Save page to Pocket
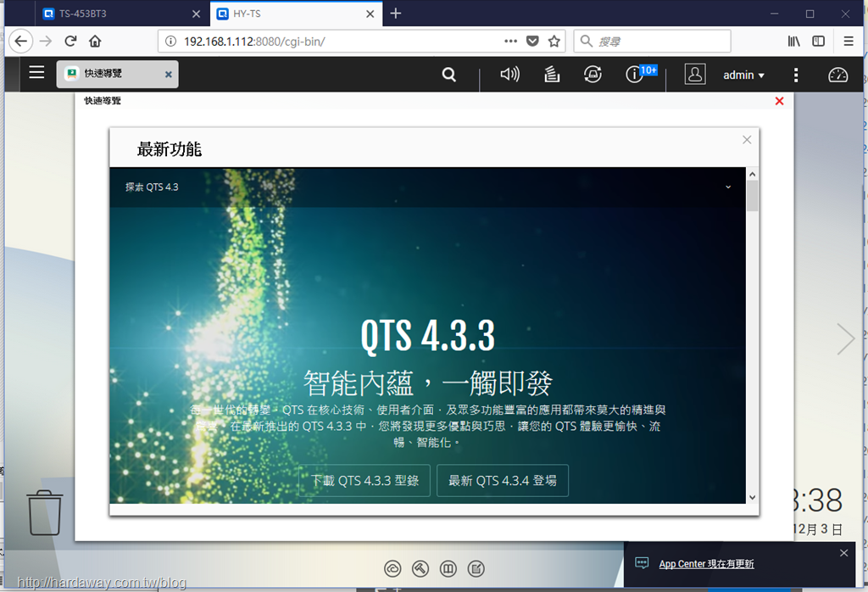This screenshot has width=868, height=592. [532, 41]
